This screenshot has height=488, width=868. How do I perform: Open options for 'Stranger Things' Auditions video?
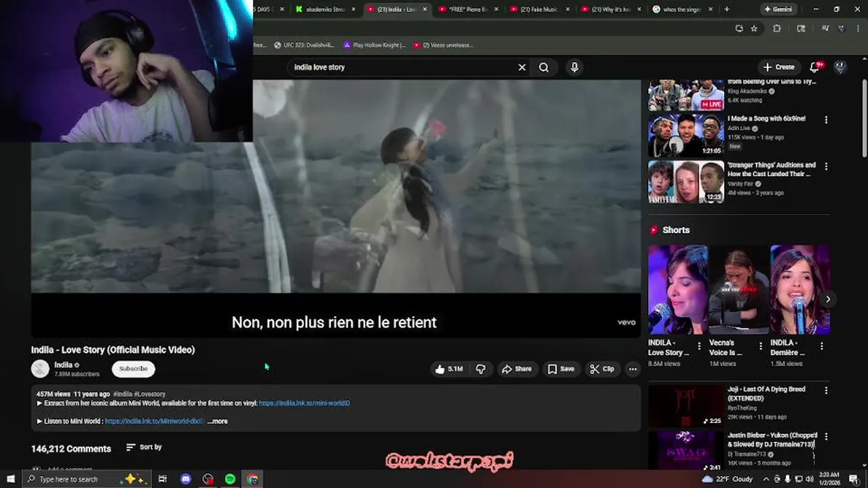[826, 166]
